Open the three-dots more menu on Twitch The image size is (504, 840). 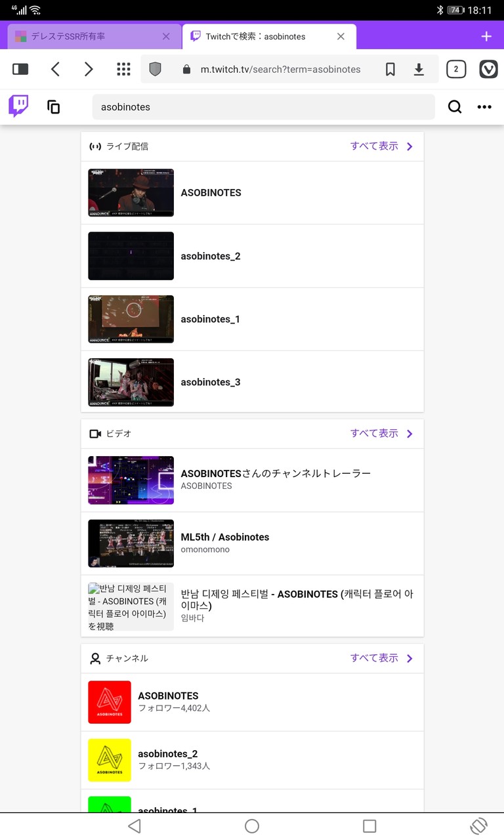(x=484, y=107)
